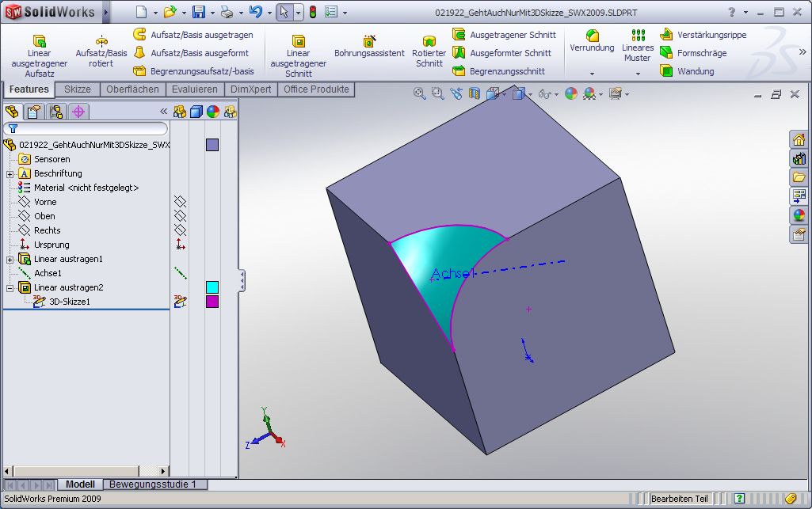Image resolution: width=812 pixels, height=509 pixels.
Task: Select Achse1 in feature tree
Action: (40, 273)
